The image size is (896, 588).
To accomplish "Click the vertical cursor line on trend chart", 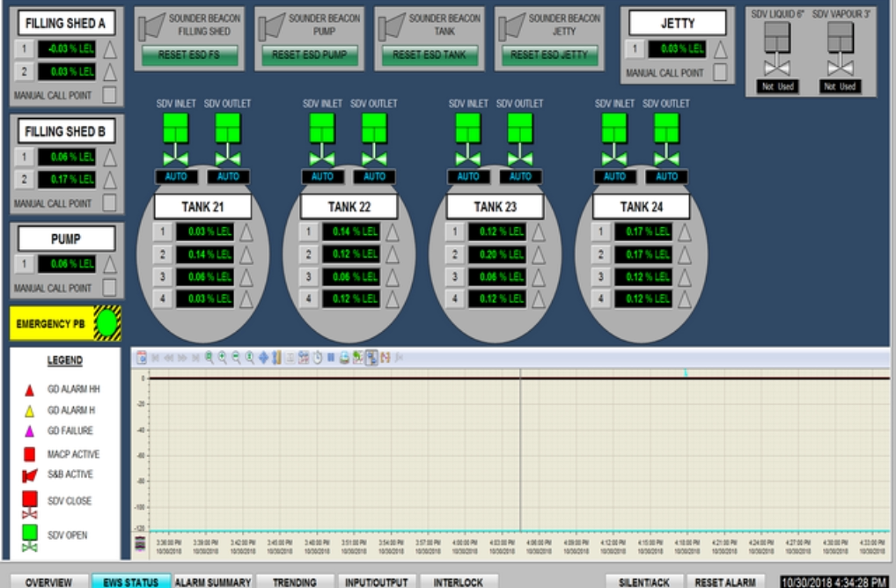I will [x=520, y=449].
